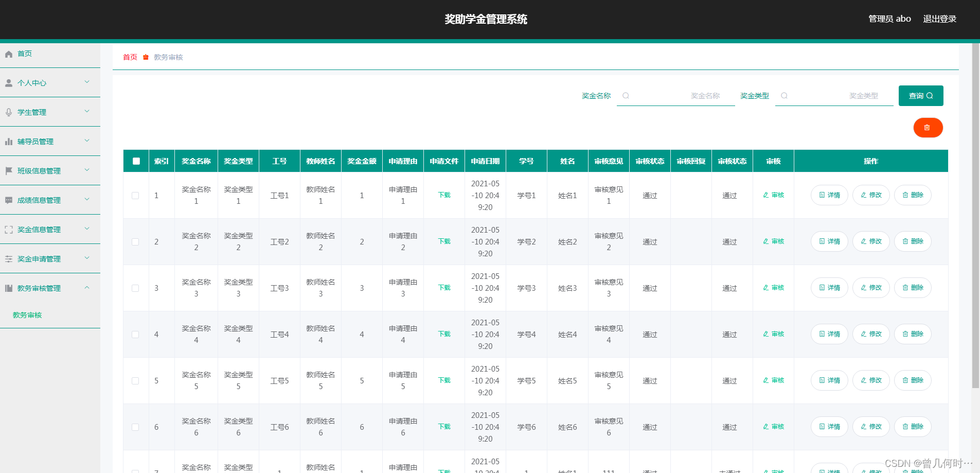This screenshot has height=473, width=980.
Task: Click 工号2 cell in table
Action: [x=279, y=242]
